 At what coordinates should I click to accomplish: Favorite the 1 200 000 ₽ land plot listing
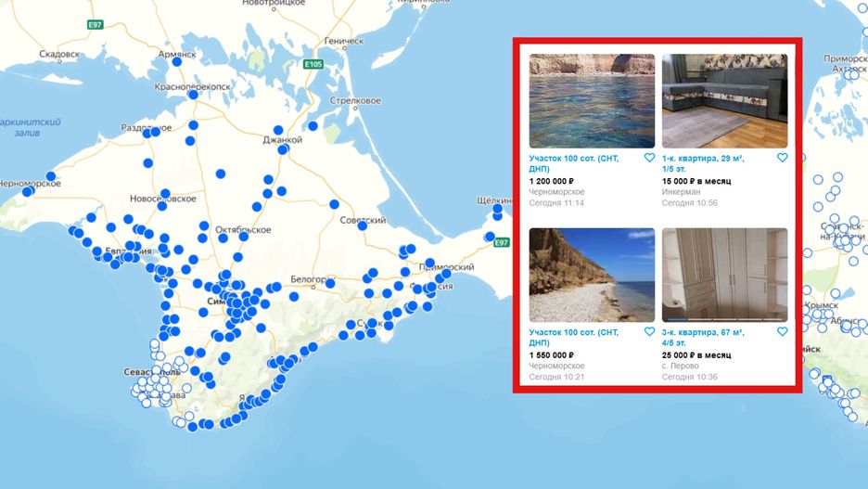(x=649, y=158)
